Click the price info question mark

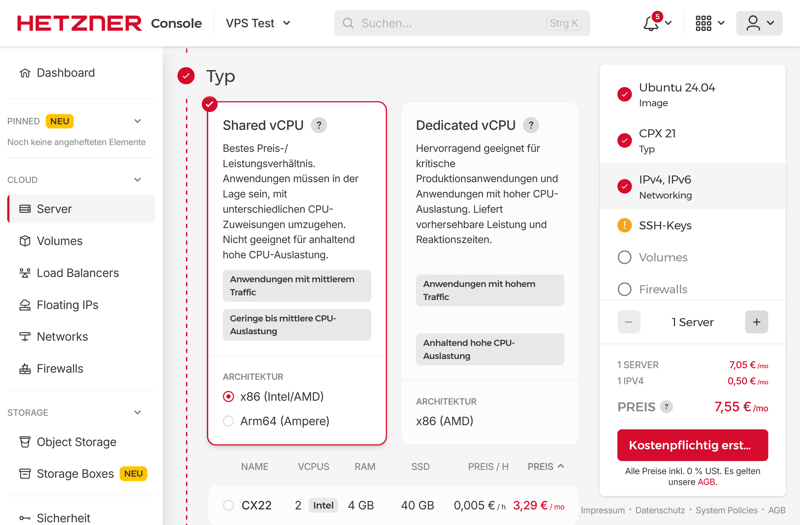(x=667, y=407)
